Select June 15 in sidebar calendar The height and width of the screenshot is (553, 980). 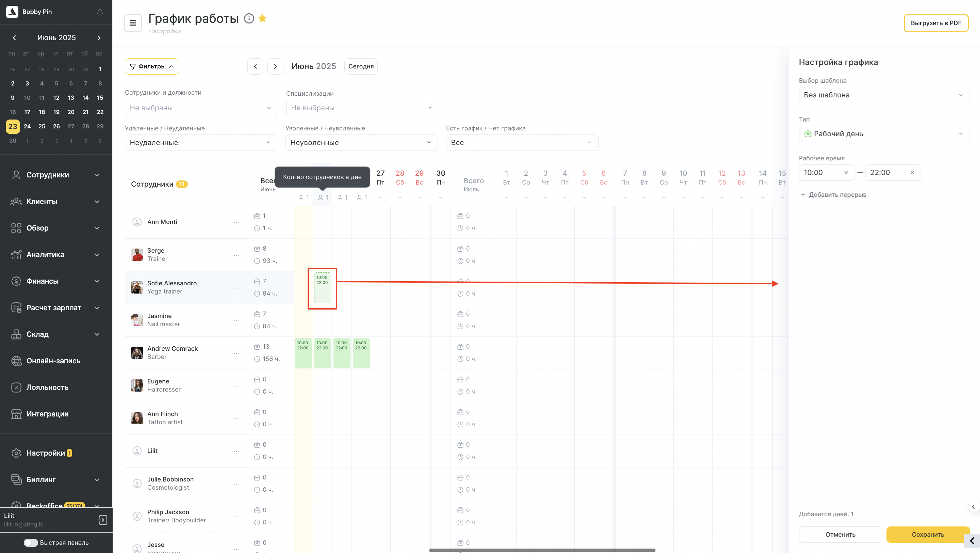(x=100, y=98)
